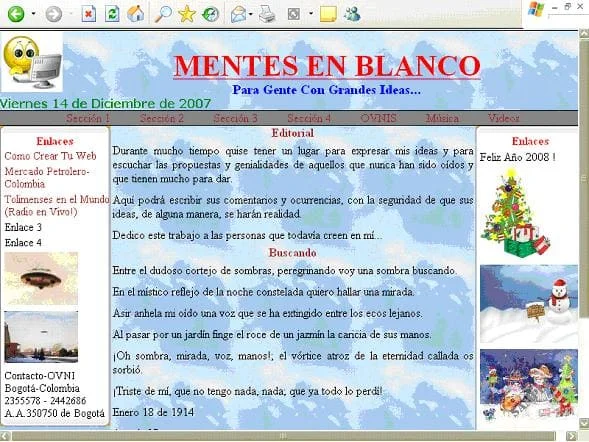The height and width of the screenshot is (442, 589).
Task: Open the Search magnifier icon
Action: pos(163,14)
